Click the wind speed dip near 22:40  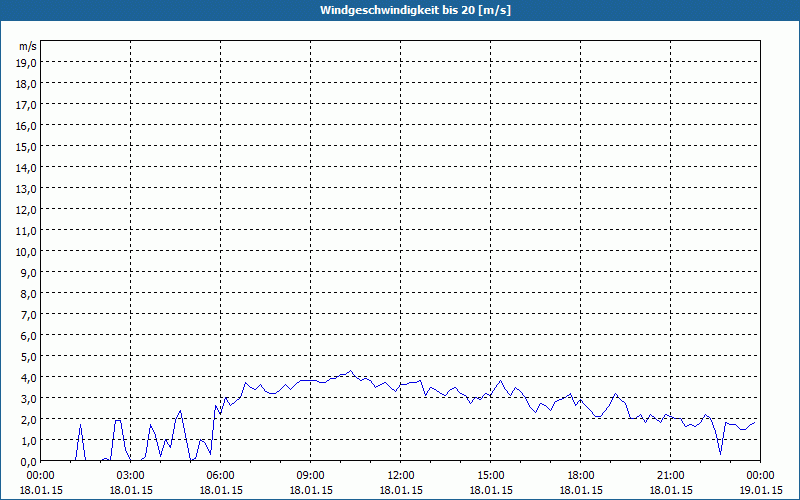[x=720, y=453]
